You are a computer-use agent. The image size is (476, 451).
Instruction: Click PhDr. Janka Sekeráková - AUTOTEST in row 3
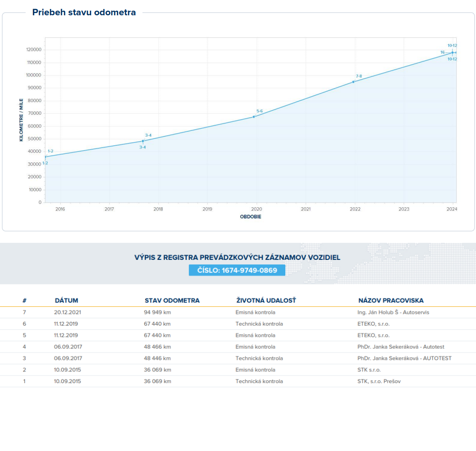tap(404, 358)
